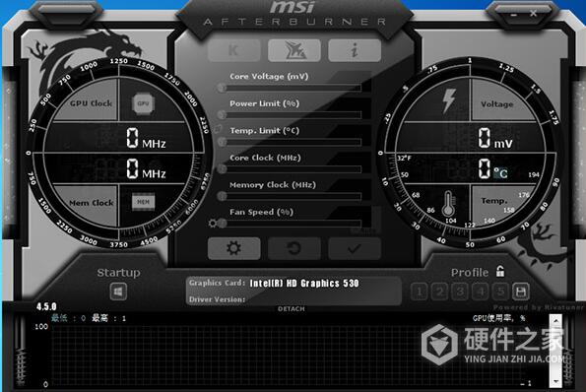This screenshot has width=586, height=392.
Task: Click the thermometer temperature icon
Action: pos(448,203)
